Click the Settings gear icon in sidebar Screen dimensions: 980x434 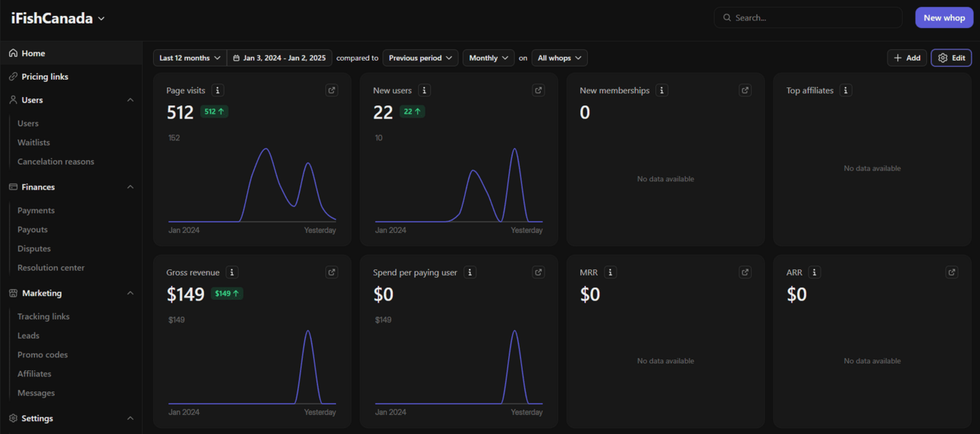pos(13,418)
